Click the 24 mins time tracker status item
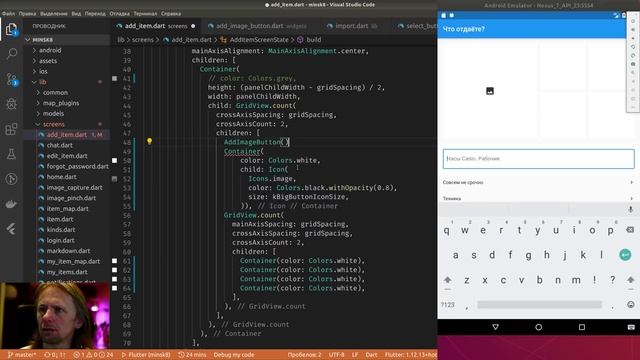This screenshot has width=640, height=360. pyautogui.click(x=192, y=355)
